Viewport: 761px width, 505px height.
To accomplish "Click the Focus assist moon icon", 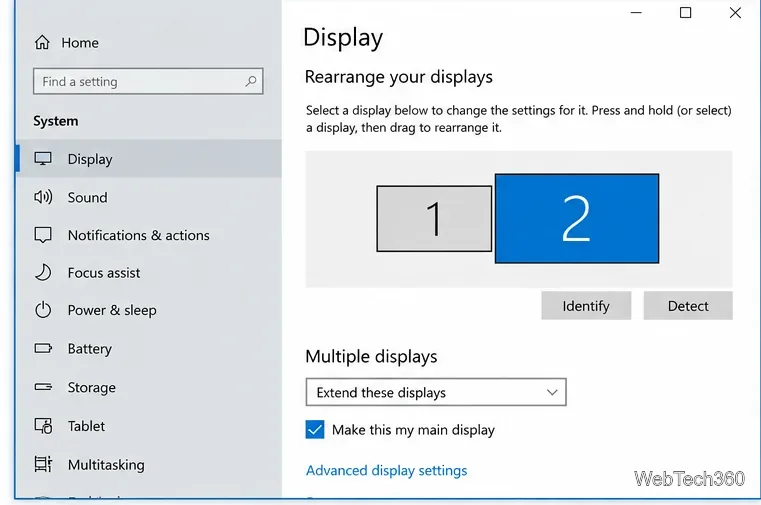I will point(43,273).
